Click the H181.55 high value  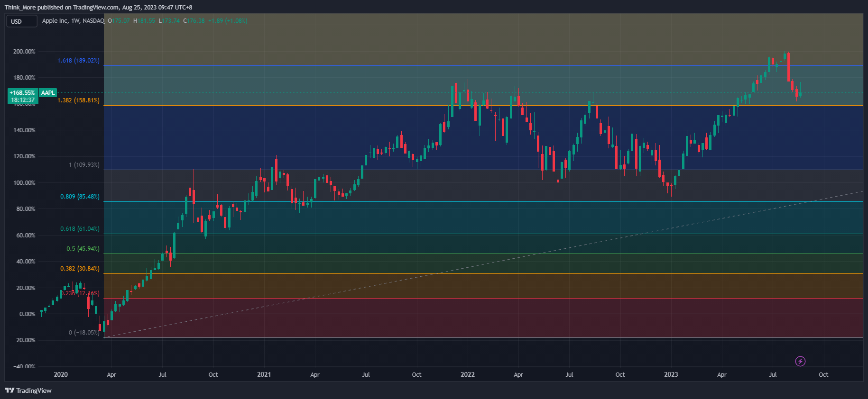pos(144,21)
